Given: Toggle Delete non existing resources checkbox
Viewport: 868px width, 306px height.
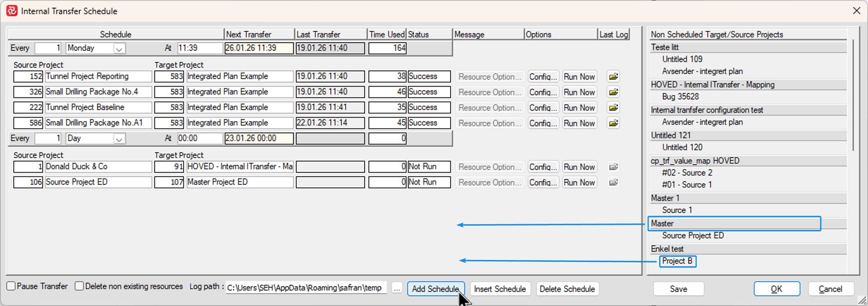Looking at the screenshot, I should [79, 286].
